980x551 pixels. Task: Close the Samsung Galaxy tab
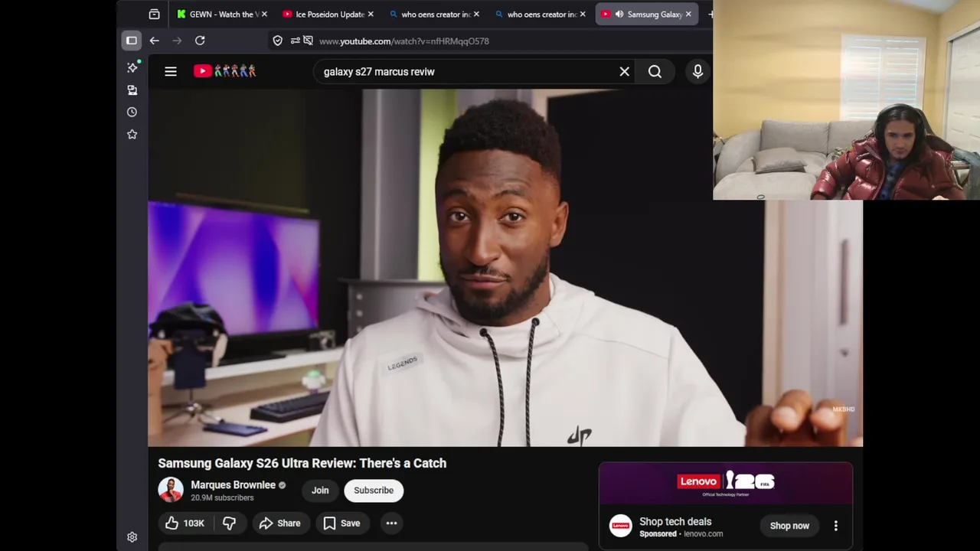688,14
